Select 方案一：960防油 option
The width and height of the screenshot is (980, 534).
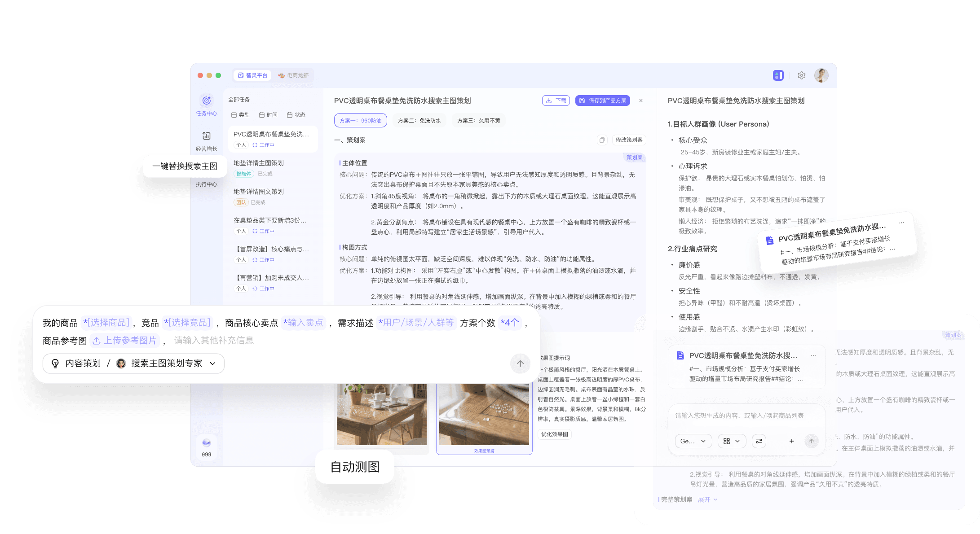click(360, 120)
